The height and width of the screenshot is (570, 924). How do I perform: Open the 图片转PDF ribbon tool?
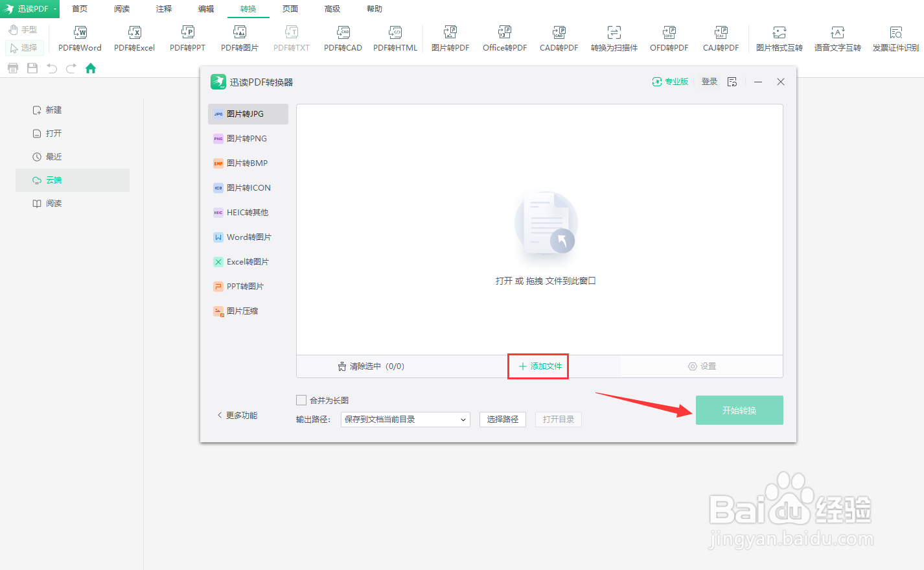click(x=450, y=39)
